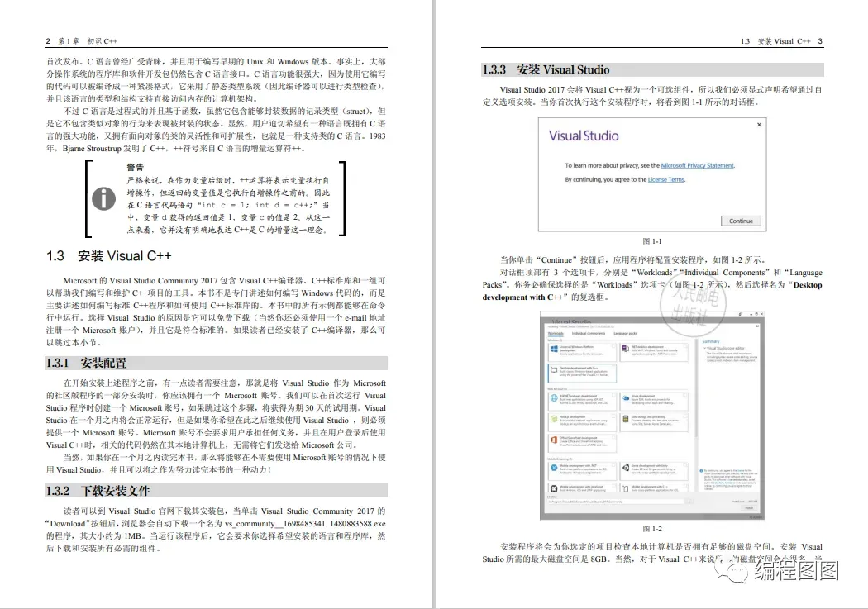Click the 1.3.1 安装配置 heading
Image resolution: width=868 pixels, height=609 pixels.
(x=86, y=363)
